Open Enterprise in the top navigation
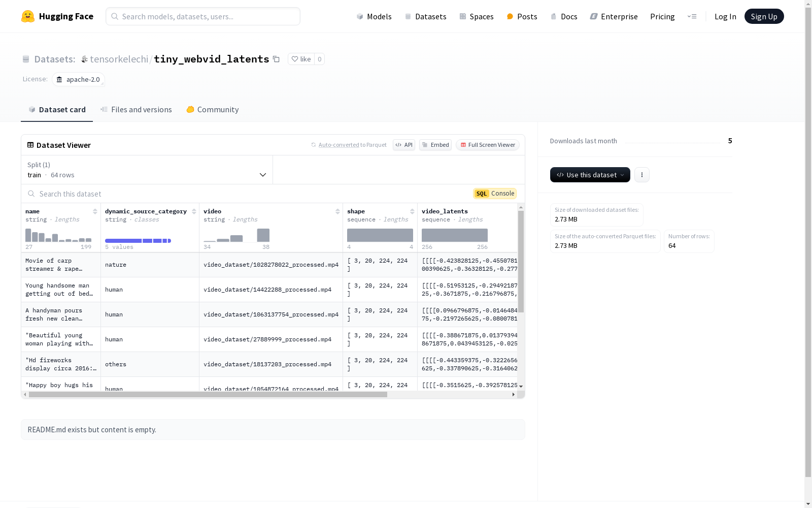The height and width of the screenshot is (508, 812). (614, 16)
